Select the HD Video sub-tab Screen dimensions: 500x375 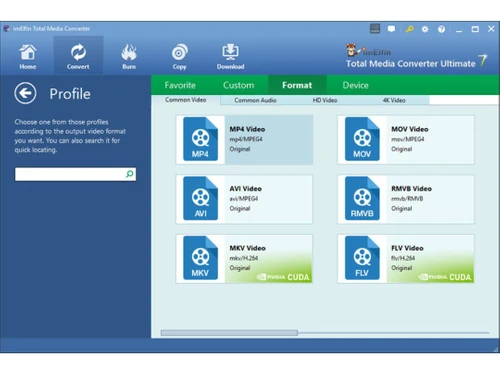point(325,100)
